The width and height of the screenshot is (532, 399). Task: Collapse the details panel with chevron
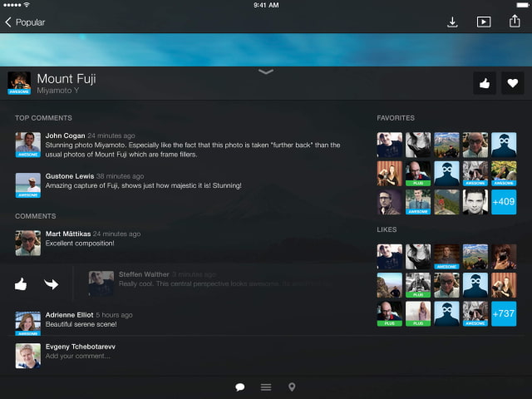tap(266, 71)
